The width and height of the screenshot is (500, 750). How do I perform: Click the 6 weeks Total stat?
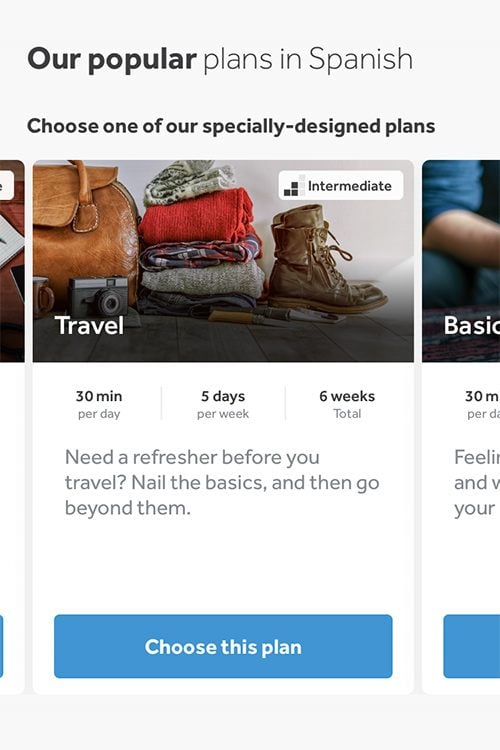(347, 404)
